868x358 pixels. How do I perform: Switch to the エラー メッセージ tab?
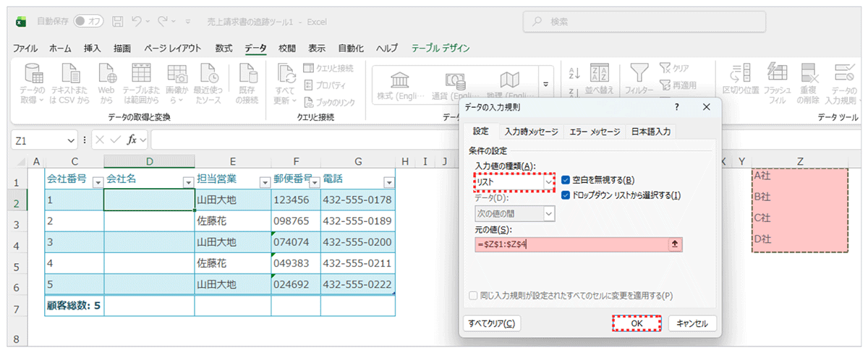pyautogui.click(x=594, y=132)
